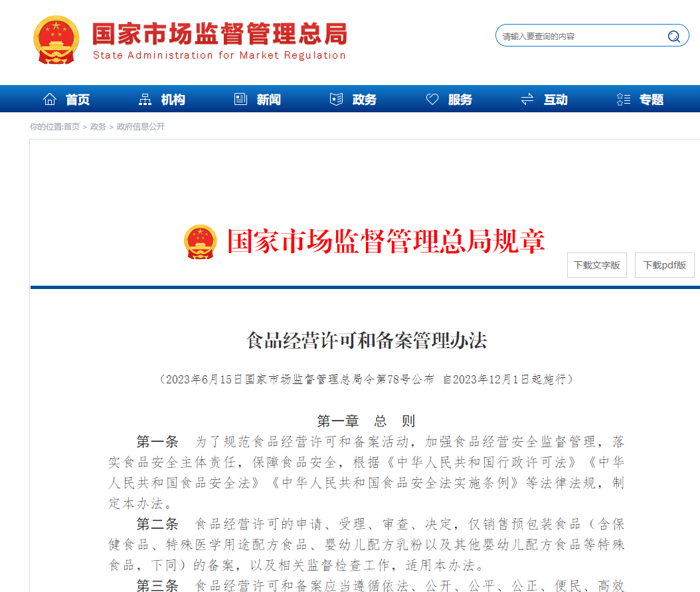Viewport: 700px width, 592px height.
Task: Open the 服务 menu item
Action: tap(460, 100)
